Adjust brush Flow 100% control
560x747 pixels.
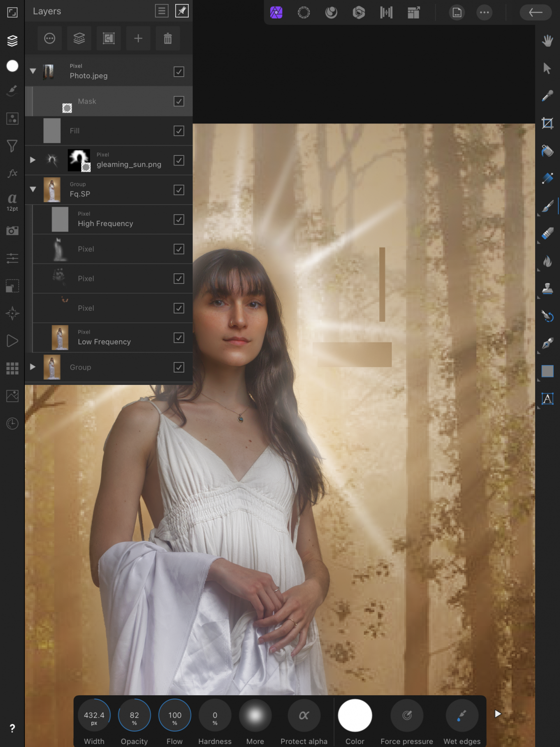point(175,715)
